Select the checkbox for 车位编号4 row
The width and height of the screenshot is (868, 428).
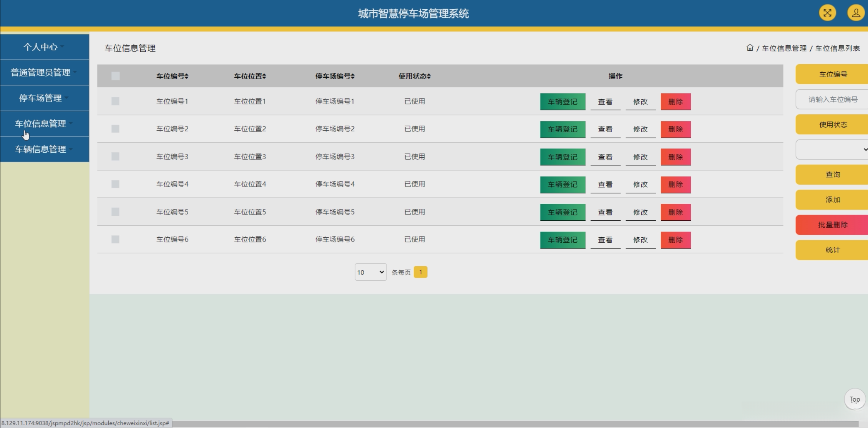(x=115, y=184)
